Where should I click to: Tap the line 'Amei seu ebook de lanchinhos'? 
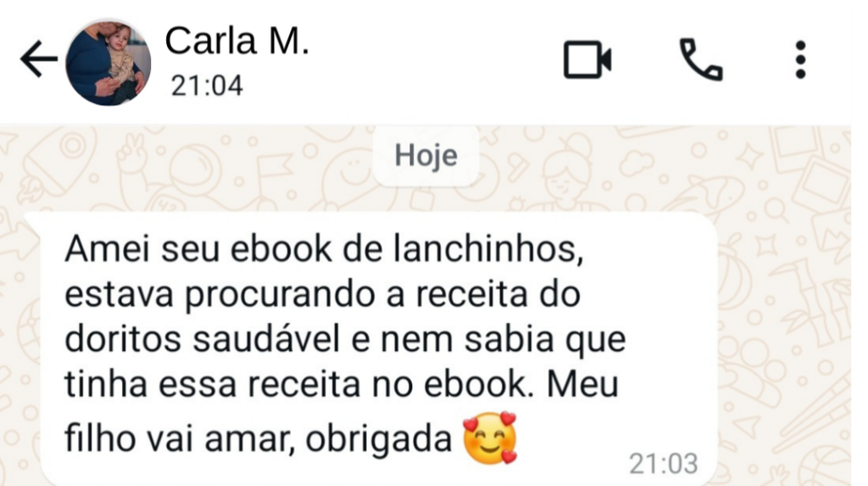tap(325, 249)
